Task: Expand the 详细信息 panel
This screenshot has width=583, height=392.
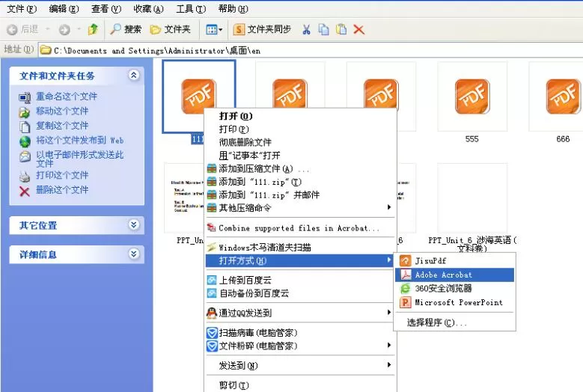Action: (134, 254)
